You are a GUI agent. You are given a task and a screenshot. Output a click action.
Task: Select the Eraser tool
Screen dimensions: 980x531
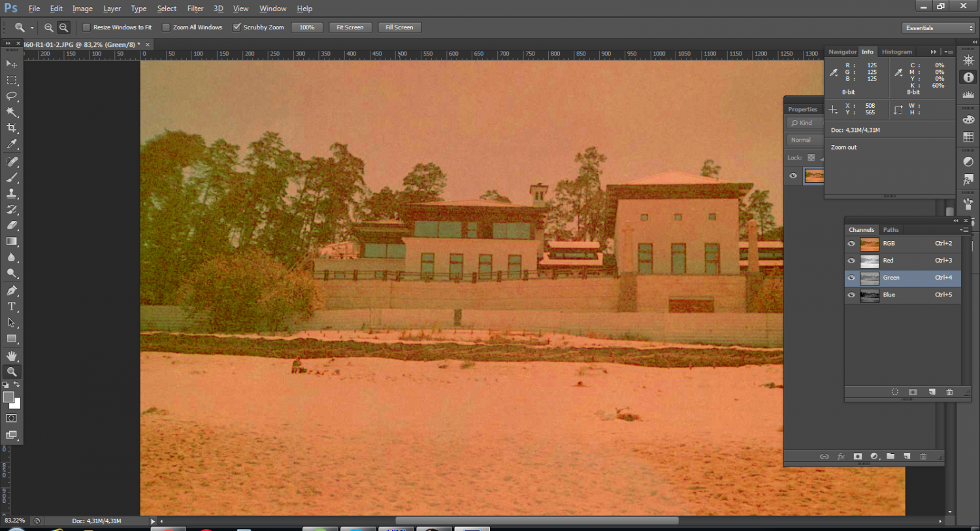point(12,225)
